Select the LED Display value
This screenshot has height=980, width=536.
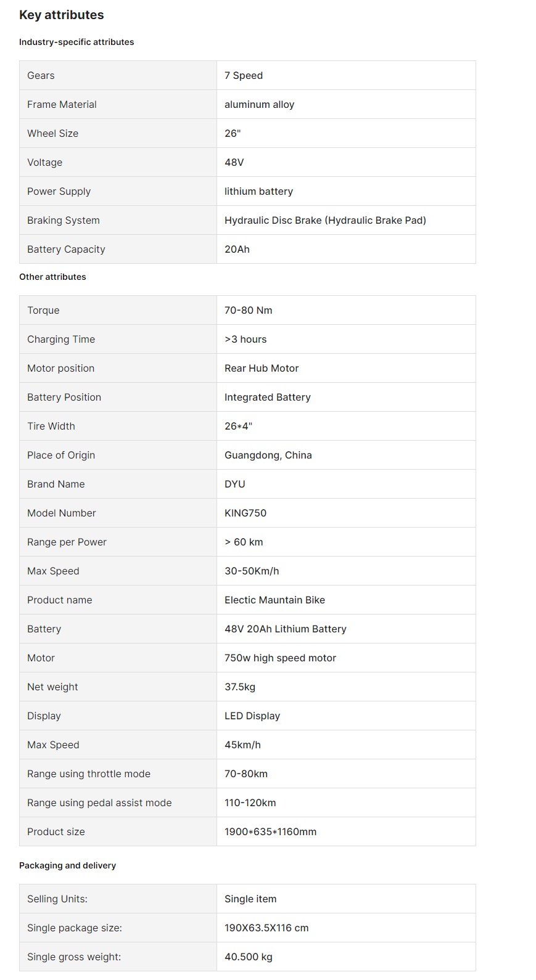pos(252,716)
